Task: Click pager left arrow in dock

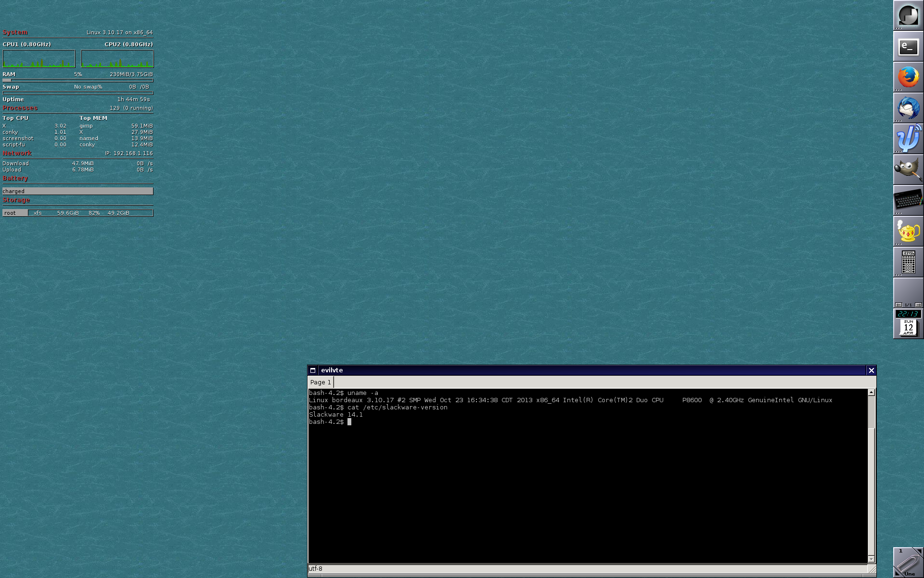Action: (x=898, y=305)
